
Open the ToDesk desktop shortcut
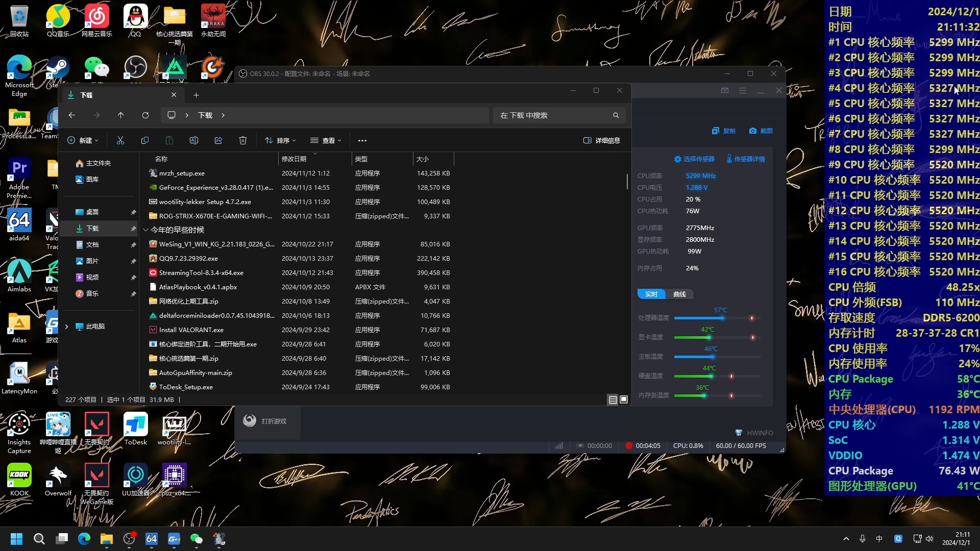coord(136,429)
